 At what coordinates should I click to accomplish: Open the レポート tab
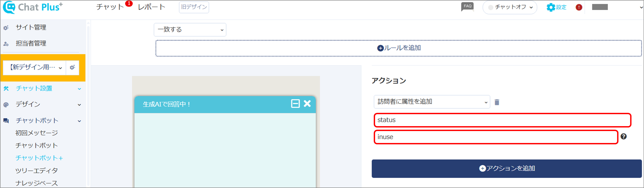pyautogui.click(x=152, y=7)
